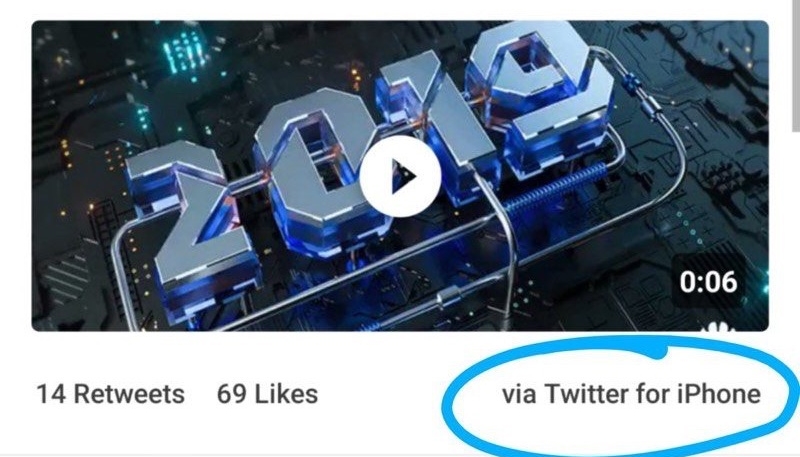800x457 pixels.
Task: Click the via Twitter for iPhone source label
Action: pyautogui.click(x=631, y=394)
